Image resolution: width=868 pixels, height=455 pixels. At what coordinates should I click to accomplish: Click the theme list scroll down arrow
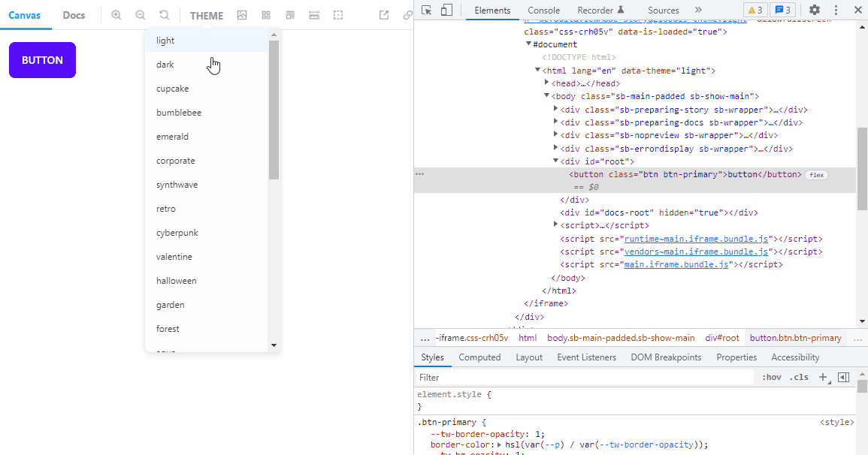274,345
